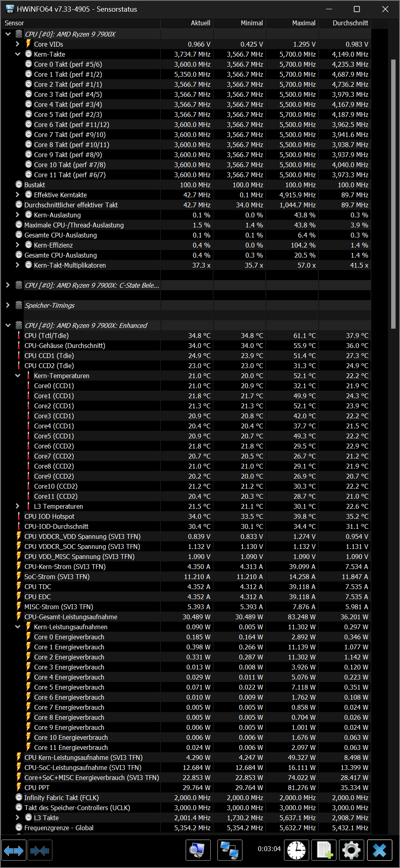Select the CPU-Gesamt-Leistungsaufnahme row
This screenshot has width=400, height=868.
pos(186,617)
